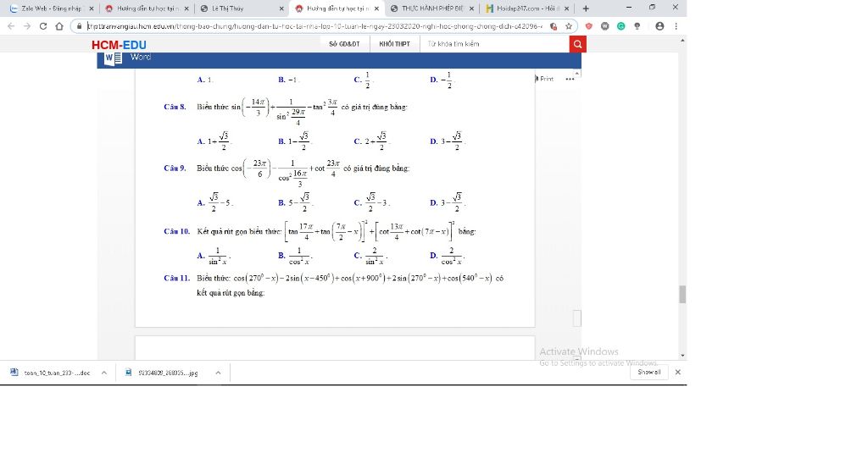Click the Print button in document viewer

pos(544,79)
